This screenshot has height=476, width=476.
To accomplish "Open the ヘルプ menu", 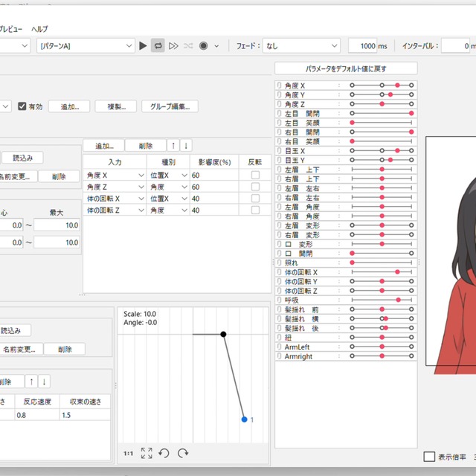I will (x=39, y=29).
